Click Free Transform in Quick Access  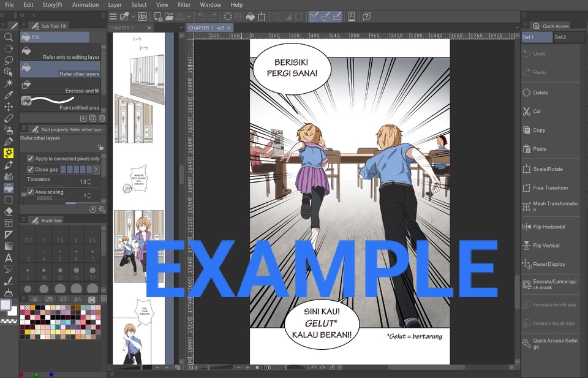[550, 188]
